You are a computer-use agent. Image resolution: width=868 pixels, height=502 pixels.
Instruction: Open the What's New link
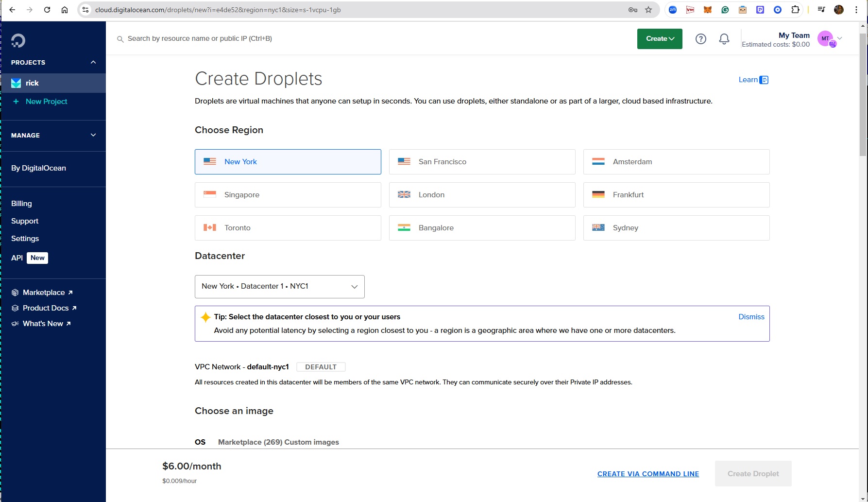[x=47, y=324]
